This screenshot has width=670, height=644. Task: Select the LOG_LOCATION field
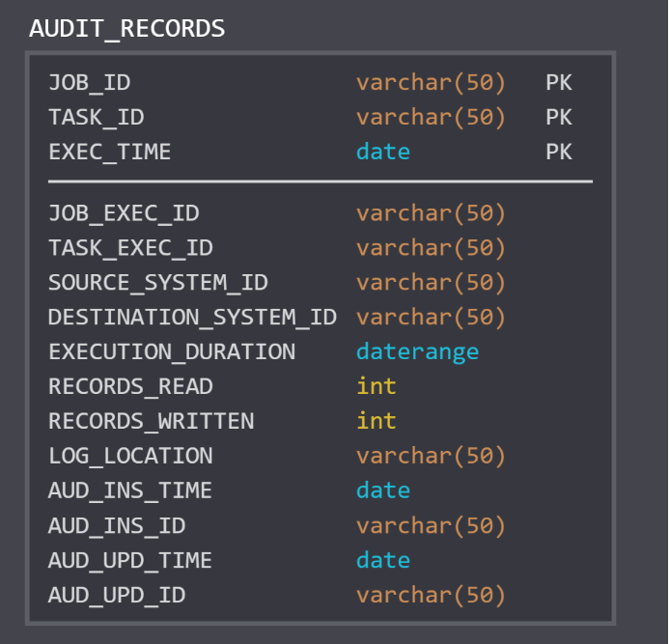[130, 456]
